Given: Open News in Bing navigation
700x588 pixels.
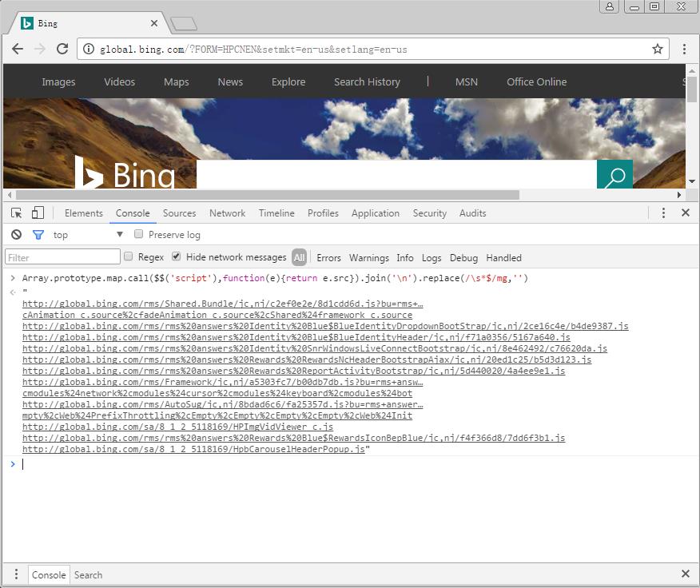Looking at the screenshot, I should tap(230, 81).
